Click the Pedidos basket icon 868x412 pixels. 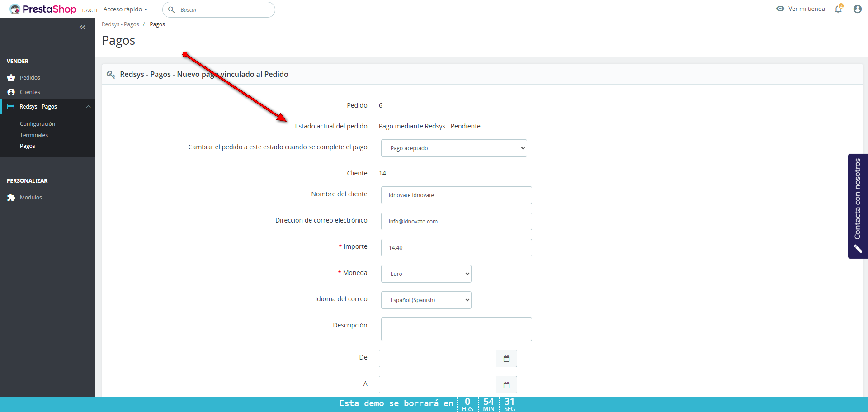coord(11,78)
